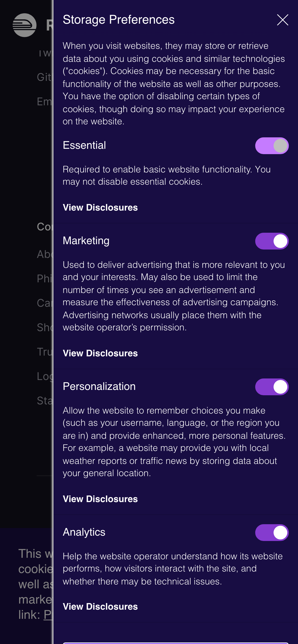
Task: Open View Disclosures for Marketing
Action: click(x=100, y=353)
